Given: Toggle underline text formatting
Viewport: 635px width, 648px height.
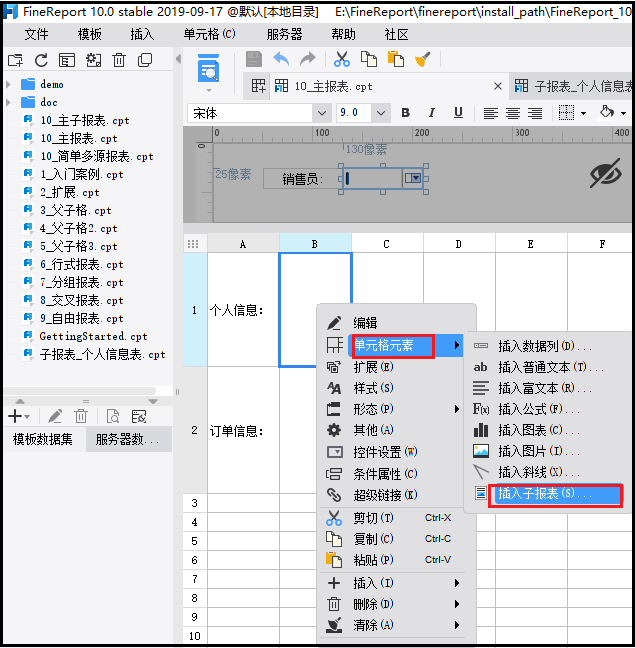Looking at the screenshot, I should (458, 113).
